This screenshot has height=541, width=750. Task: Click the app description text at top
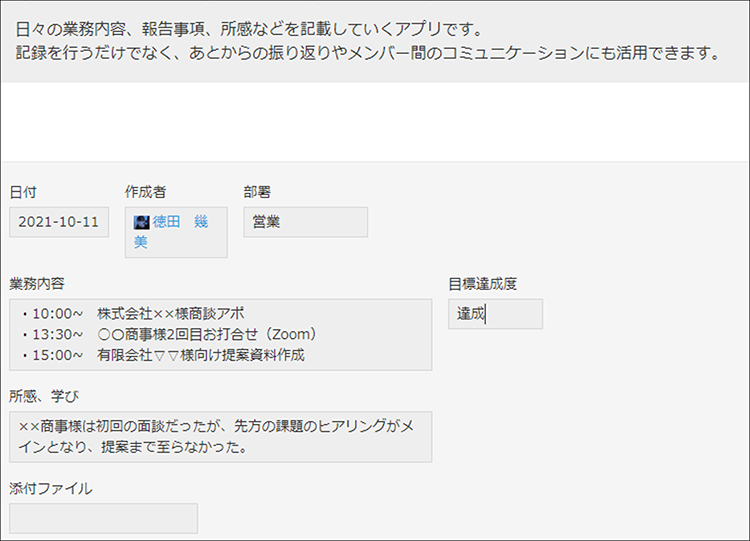367,41
